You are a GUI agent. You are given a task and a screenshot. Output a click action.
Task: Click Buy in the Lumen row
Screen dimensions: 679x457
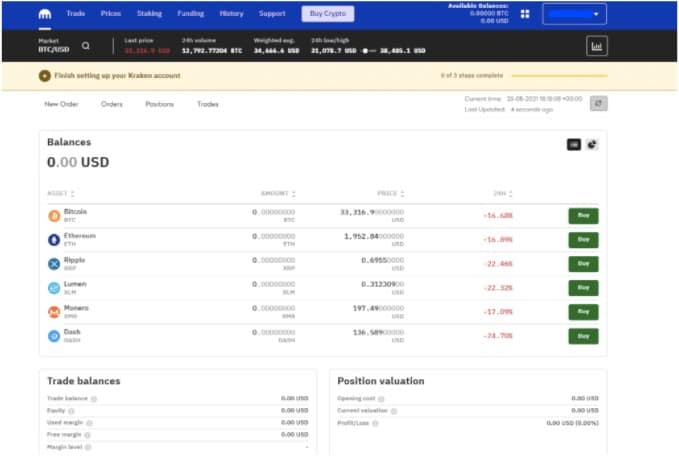tap(583, 288)
